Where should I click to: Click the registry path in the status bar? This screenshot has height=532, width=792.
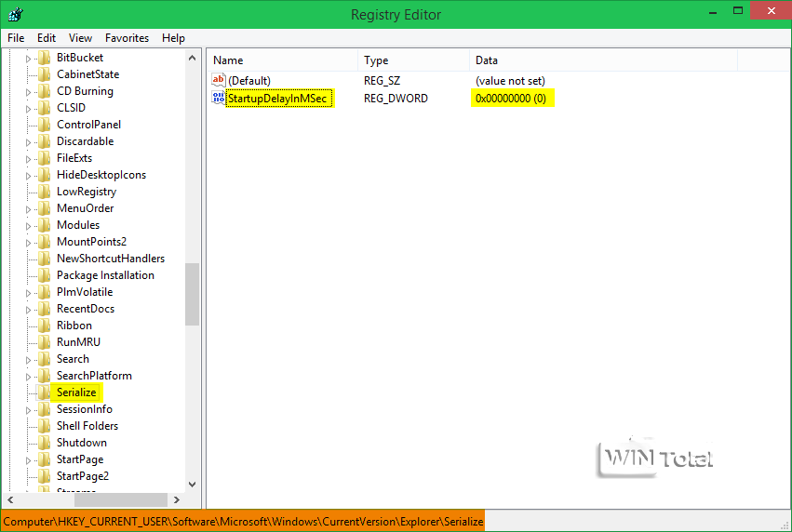point(243,522)
